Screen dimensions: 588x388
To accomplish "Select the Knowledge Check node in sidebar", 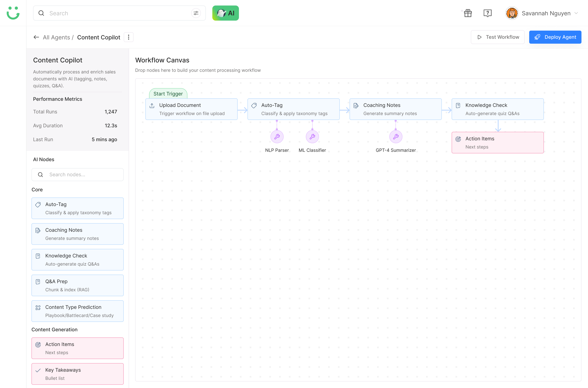I will point(78,259).
